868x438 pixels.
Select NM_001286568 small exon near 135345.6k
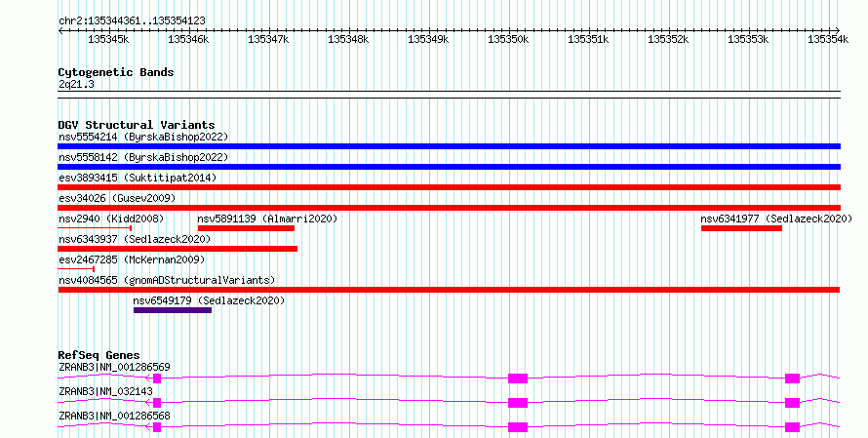click(x=157, y=427)
